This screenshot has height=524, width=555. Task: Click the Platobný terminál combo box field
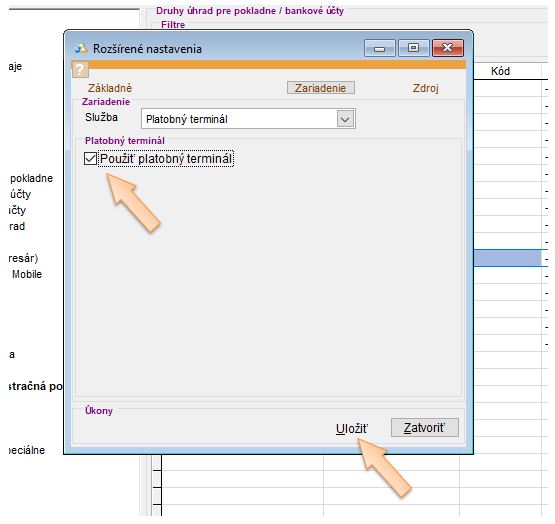point(248,119)
